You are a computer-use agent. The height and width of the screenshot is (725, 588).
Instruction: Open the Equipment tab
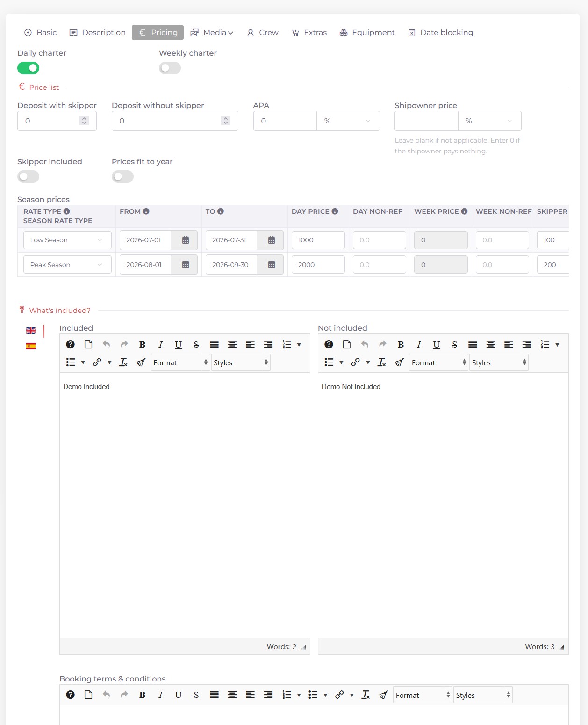367,33
